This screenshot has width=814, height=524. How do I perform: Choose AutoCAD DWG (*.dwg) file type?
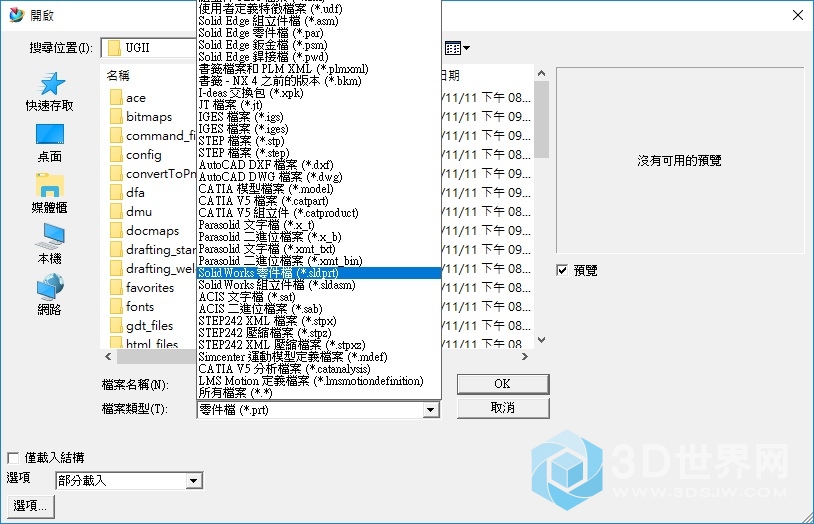coord(319,177)
